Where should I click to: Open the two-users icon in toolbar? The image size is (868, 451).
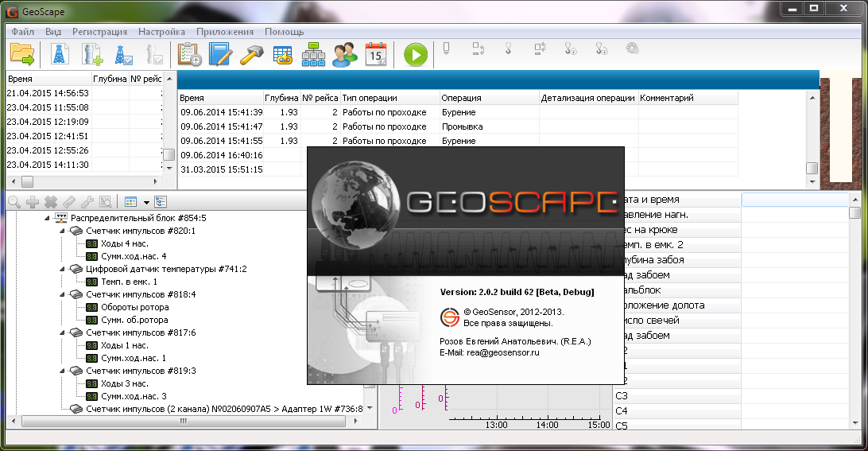[344, 54]
